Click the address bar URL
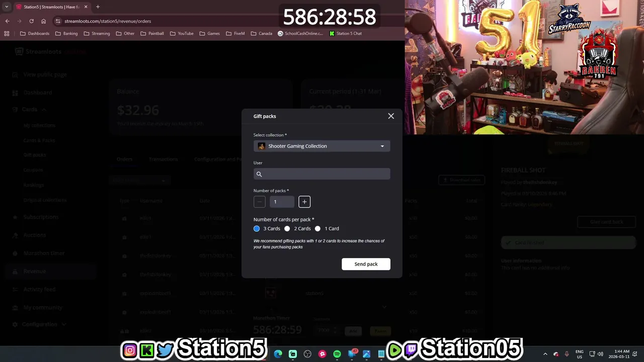 [108, 21]
